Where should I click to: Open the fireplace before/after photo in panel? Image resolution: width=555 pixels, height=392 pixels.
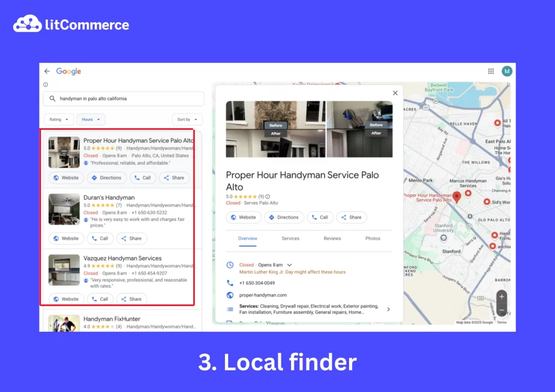click(x=275, y=129)
